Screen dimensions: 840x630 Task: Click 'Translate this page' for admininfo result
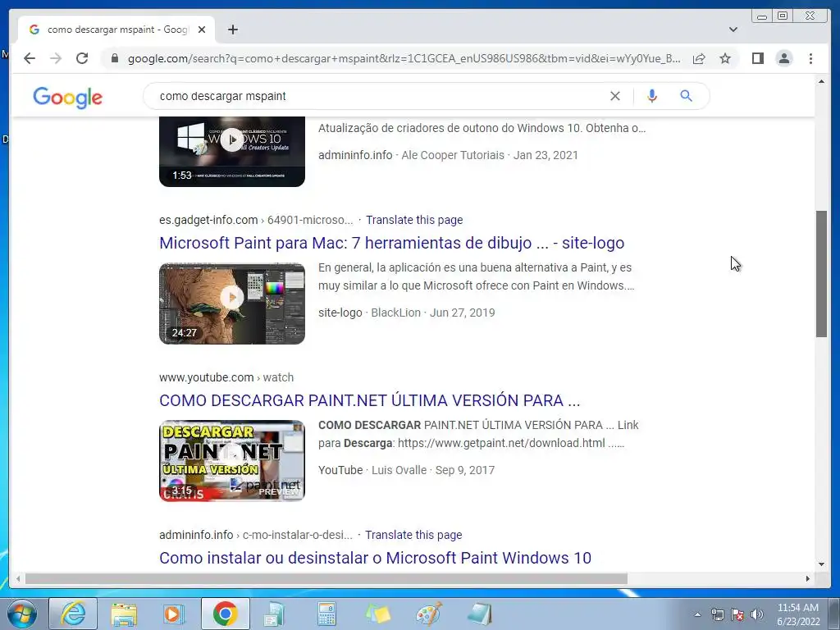click(413, 535)
